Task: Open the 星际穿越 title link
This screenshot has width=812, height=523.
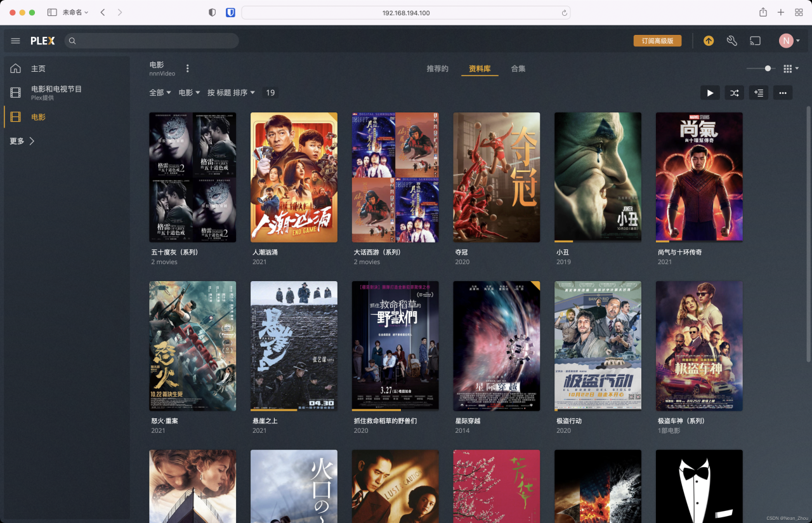Action: [x=468, y=421]
